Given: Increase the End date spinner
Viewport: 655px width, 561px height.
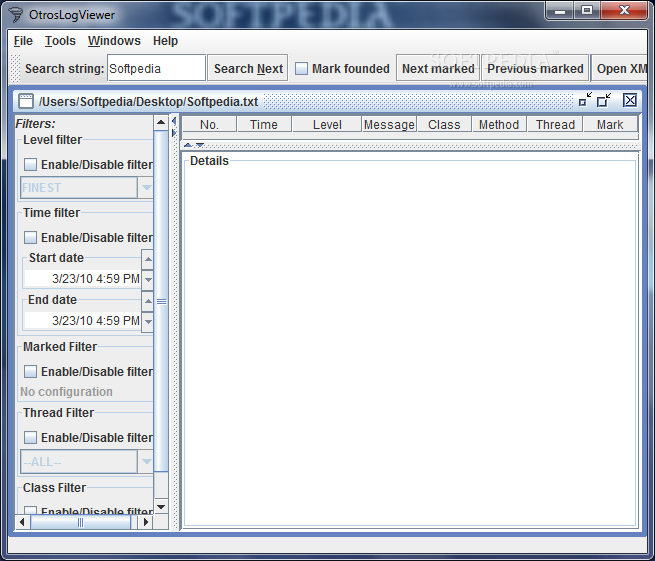Looking at the screenshot, I should coord(148,301).
